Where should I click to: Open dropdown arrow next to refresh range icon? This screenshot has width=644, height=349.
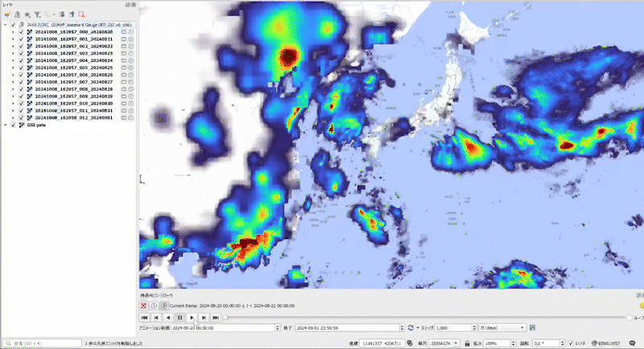(417, 327)
